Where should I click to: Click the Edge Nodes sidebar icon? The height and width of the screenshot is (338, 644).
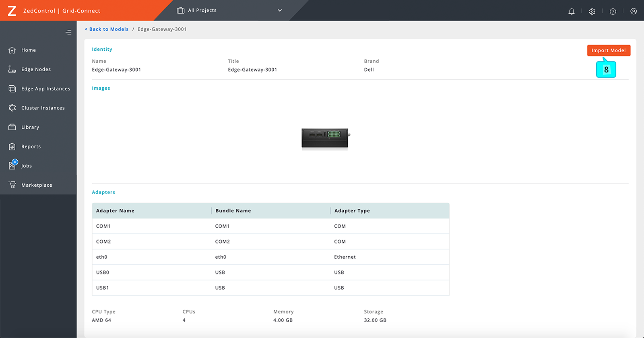pos(12,69)
